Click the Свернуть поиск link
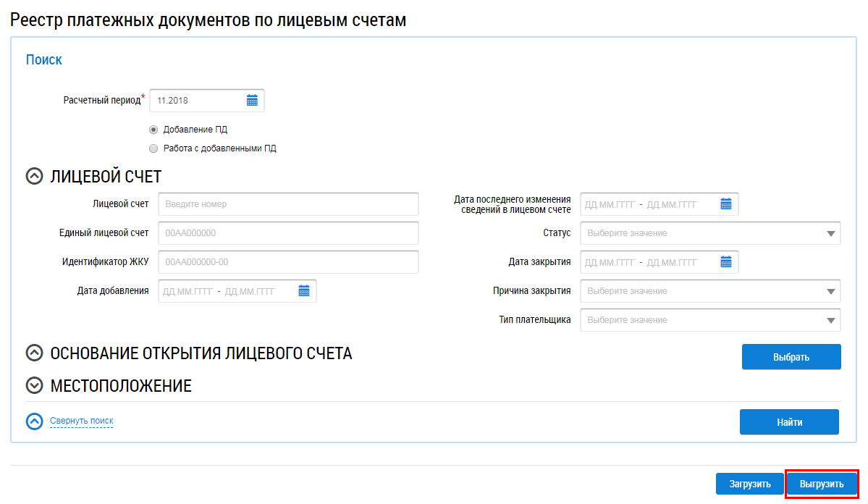 pyautogui.click(x=81, y=421)
